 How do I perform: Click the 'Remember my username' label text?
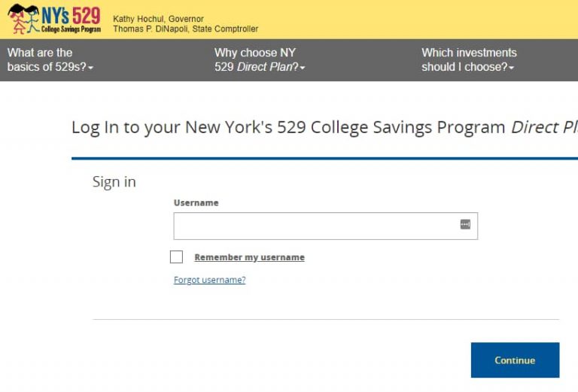249,257
